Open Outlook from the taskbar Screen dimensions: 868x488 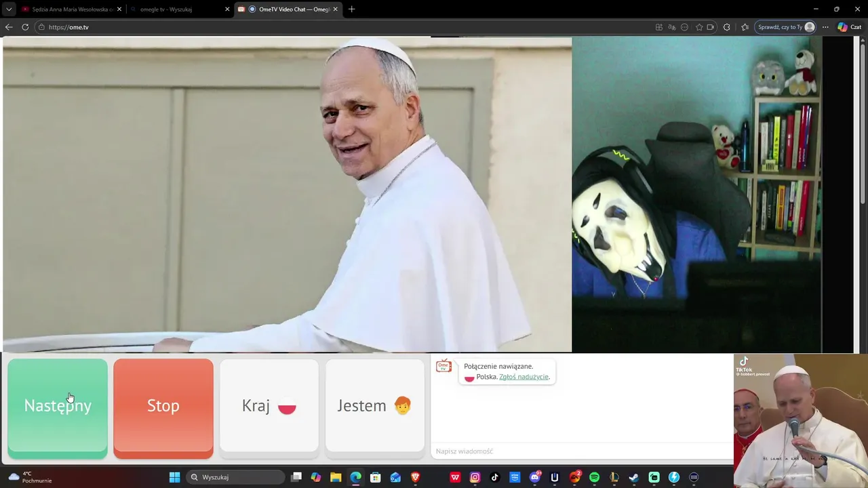click(x=395, y=477)
